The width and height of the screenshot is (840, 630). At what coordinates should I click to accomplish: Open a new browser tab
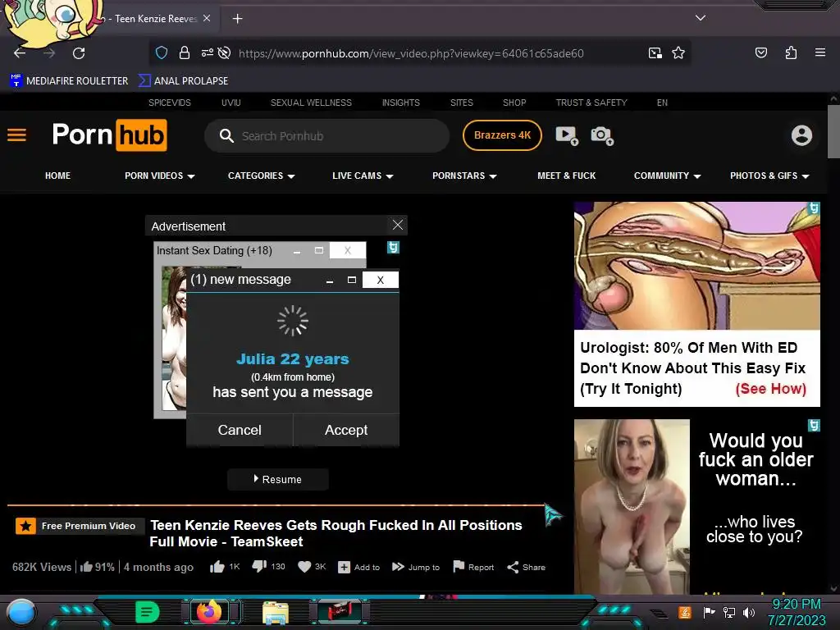[237, 19]
